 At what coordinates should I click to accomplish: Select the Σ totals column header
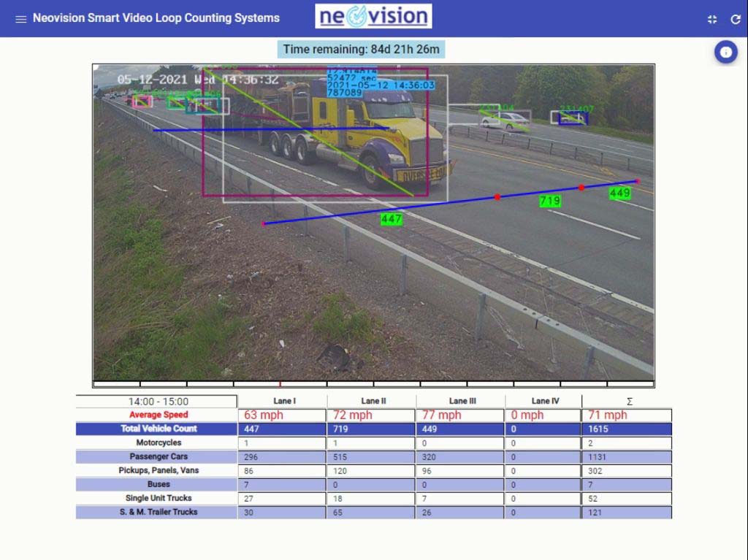click(629, 402)
